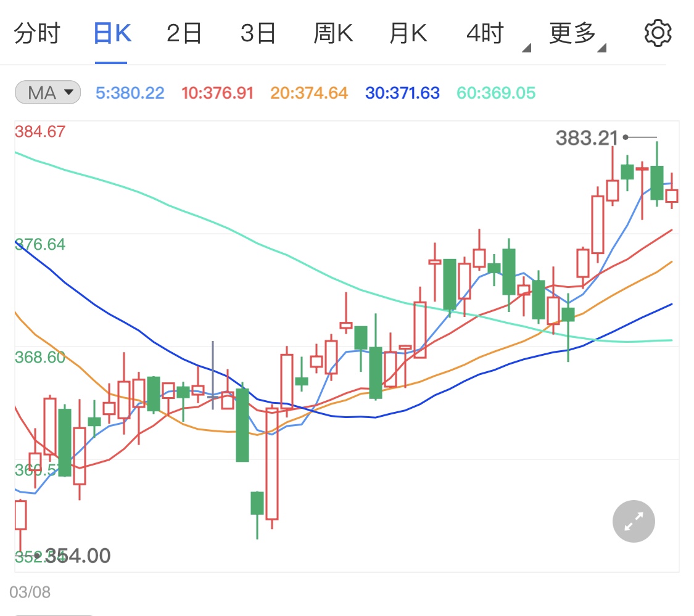
Task: Click the y-axis label 376.64
Action: tap(40, 244)
